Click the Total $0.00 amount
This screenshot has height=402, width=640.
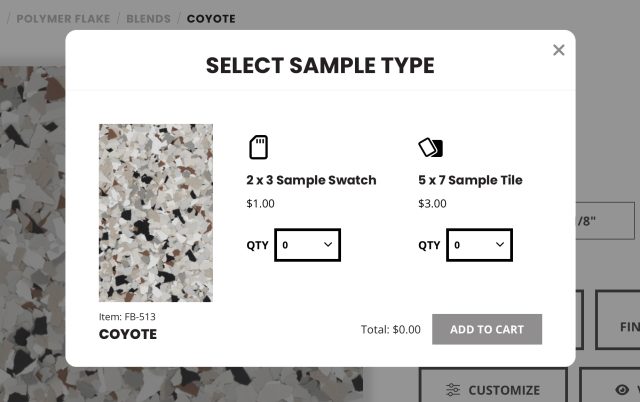[391, 329]
